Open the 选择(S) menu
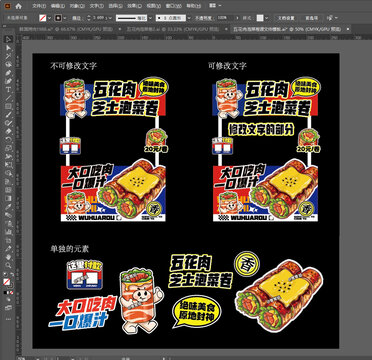Image resolution: width=372 pixels, height=360 pixels. point(116,6)
